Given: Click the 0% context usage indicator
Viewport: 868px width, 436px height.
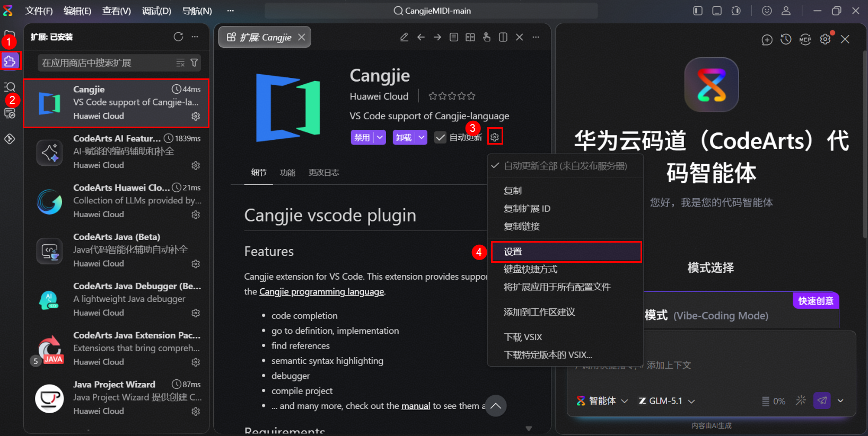Looking at the screenshot, I should pyautogui.click(x=774, y=401).
